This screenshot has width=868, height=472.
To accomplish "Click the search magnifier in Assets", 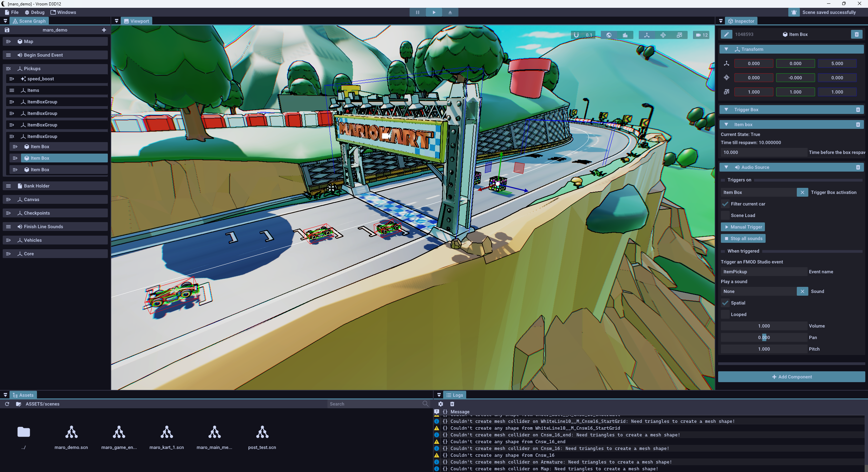I will pos(426,404).
